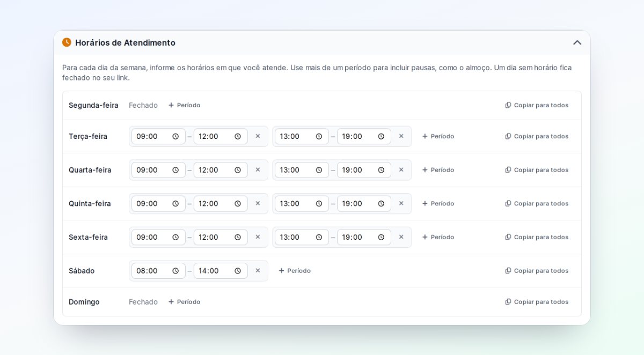Image resolution: width=644 pixels, height=355 pixels.
Task: Copy Sexta-feira schedule to all days
Action: tap(537, 237)
